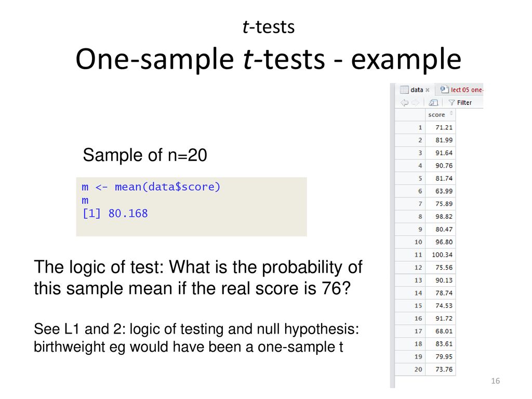Sort the score column using sort arrows
This screenshot has width=532, height=399.
(x=451, y=114)
